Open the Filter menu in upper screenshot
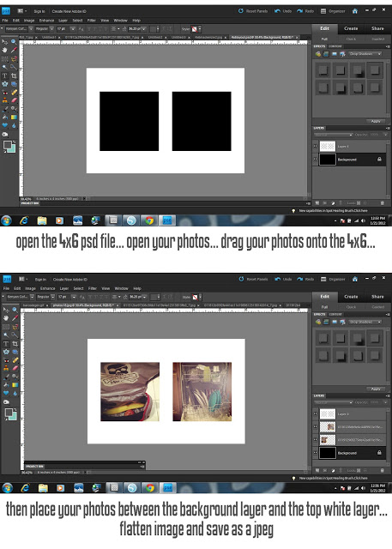The height and width of the screenshot is (549, 392). point(91,21)
